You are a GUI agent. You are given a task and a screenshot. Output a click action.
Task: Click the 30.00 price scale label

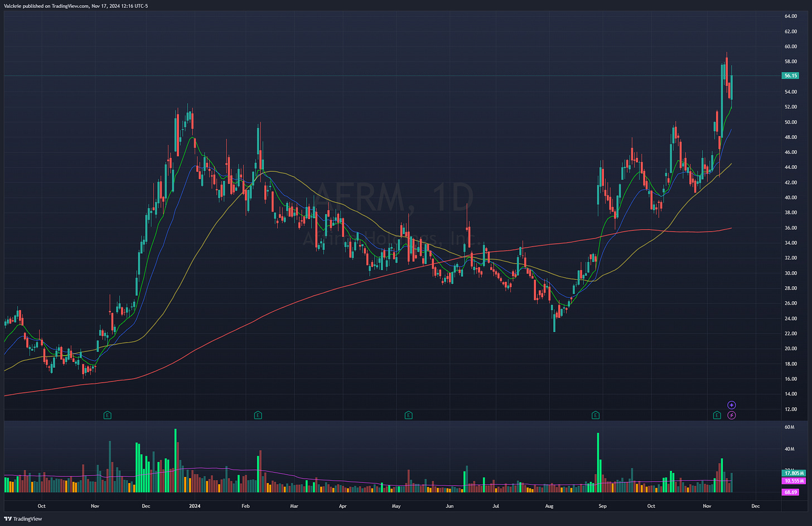coord(790,273)
